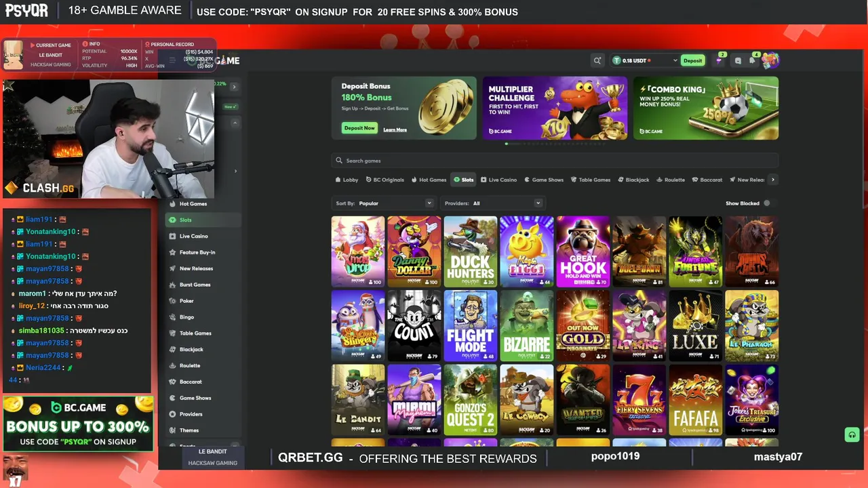Click the green Deposit button in header
868x488 pixels.
click(x=692, y=60)
